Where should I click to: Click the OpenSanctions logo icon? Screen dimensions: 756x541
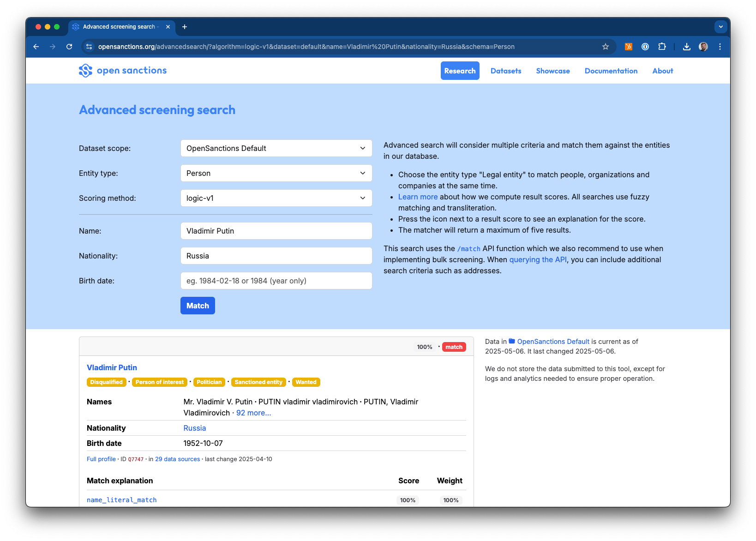85,71
